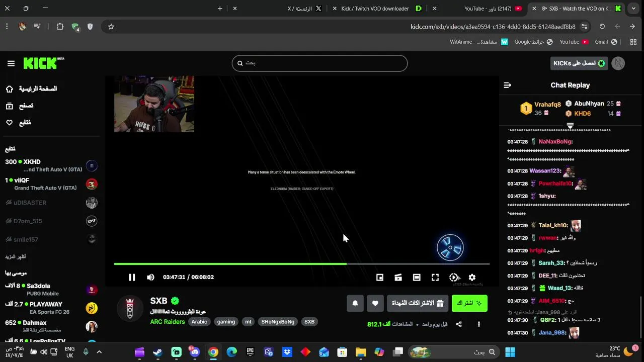Click the Kick hamburger menu

coord(11,63)
